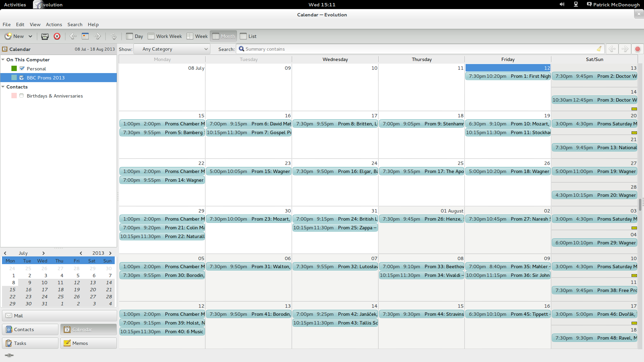644x362 pixels.
Task: Go to next period arrow in toolbar
Action: pyautogui.click(x=97, y=36)
